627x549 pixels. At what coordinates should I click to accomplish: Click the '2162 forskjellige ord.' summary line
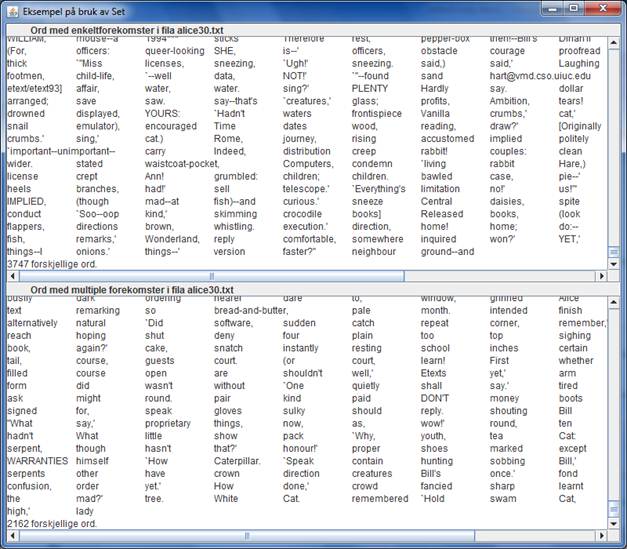tap(52, 524)
